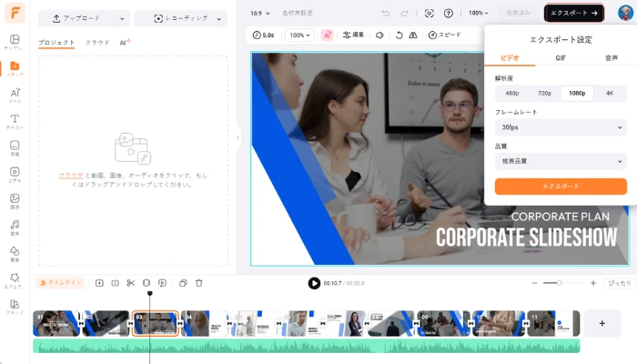Open the AI tools panel in the sidebar
The width and height of the screenshot is (637, 364).
point(15,95)
